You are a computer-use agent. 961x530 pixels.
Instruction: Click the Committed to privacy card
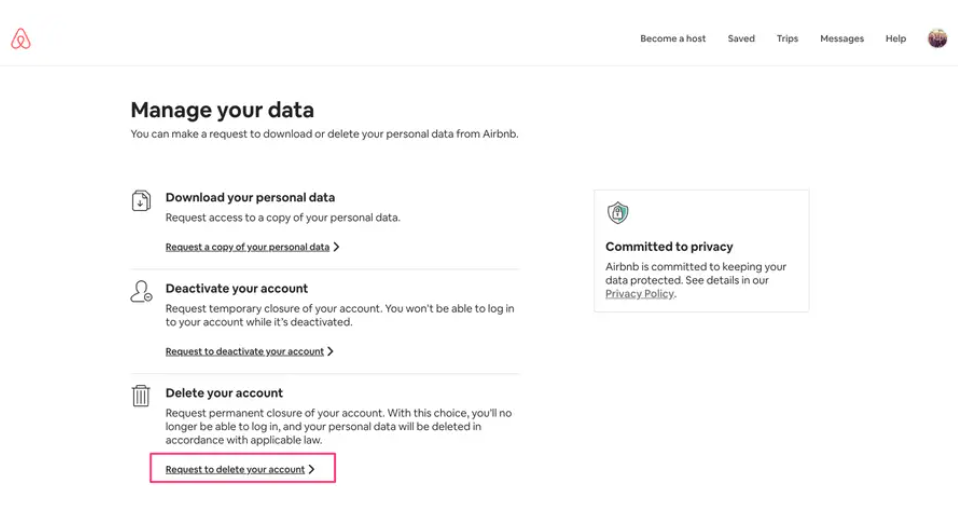(701, 251)
